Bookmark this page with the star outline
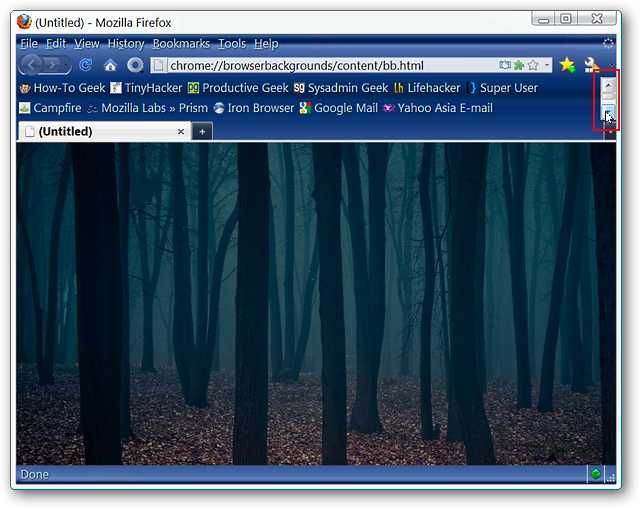 point(533,65)
